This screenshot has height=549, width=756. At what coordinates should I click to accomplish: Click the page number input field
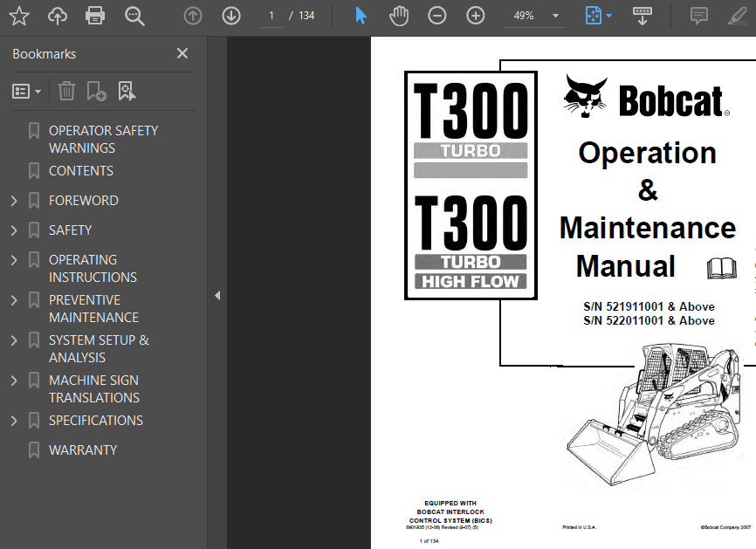(x=271, y=16)
